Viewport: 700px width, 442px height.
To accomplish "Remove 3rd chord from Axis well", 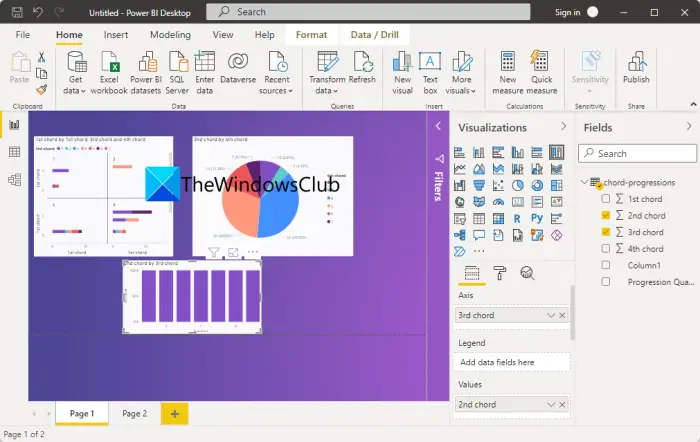I will tap(562, 315).
